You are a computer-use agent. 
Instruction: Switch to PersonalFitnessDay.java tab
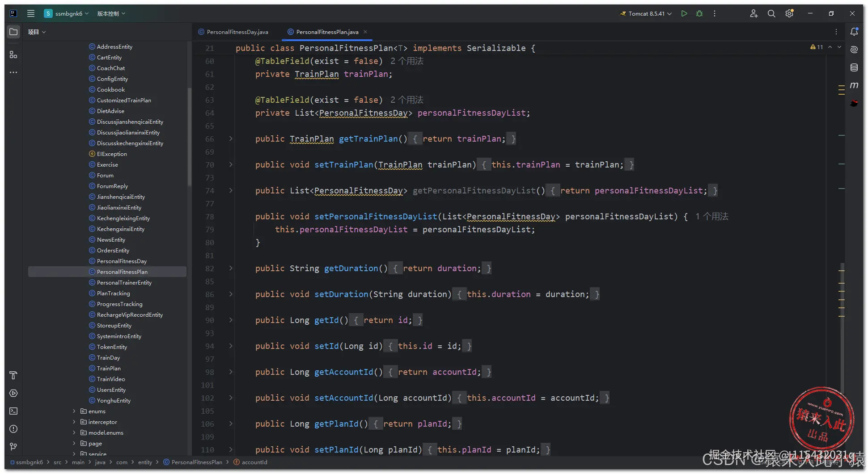pos(233,32)
